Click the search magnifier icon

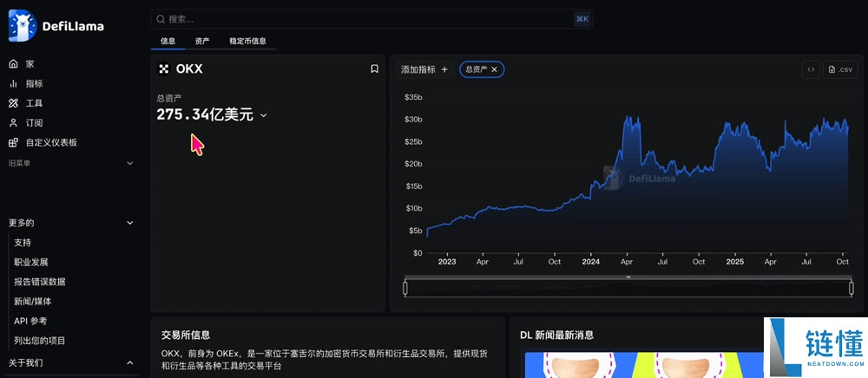[x=161, y=19]
